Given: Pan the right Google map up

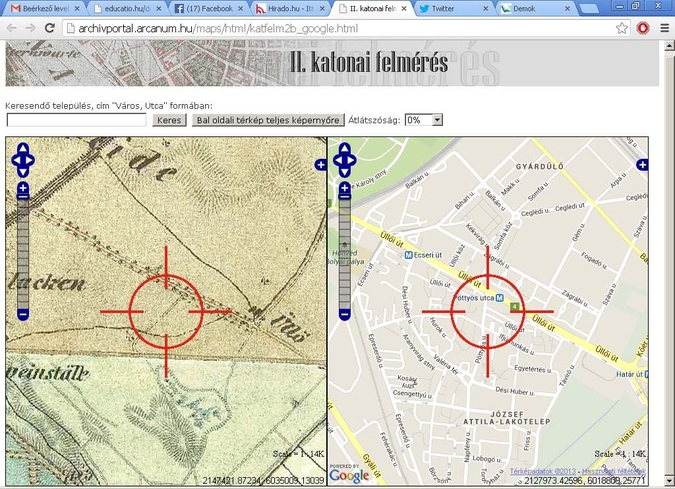Looking at the screenshot, I should coord(344,149).
